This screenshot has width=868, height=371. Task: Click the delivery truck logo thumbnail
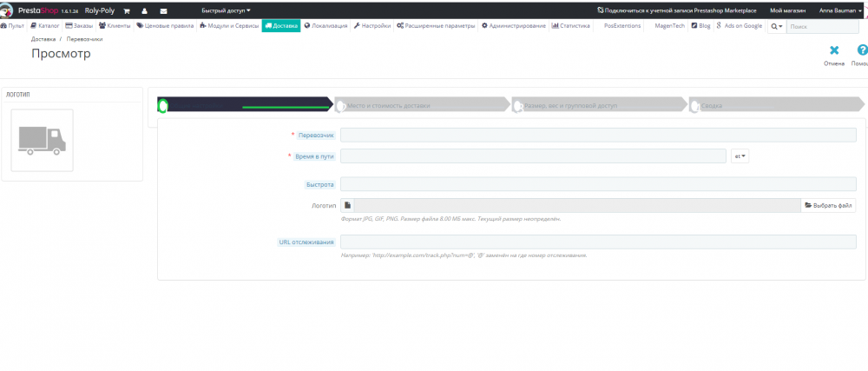tap(42, 140)
